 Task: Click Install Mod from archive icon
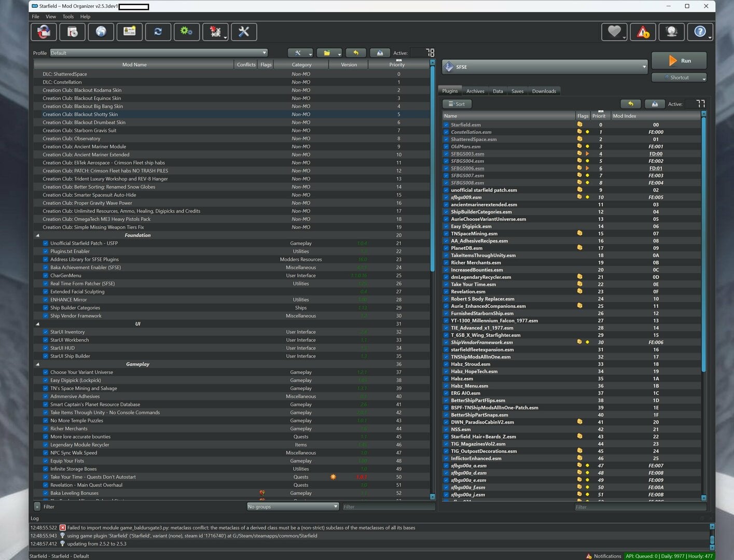72,32
